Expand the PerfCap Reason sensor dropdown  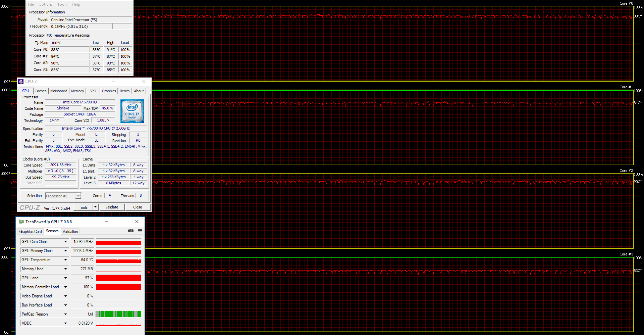click(x=65, y=314)
